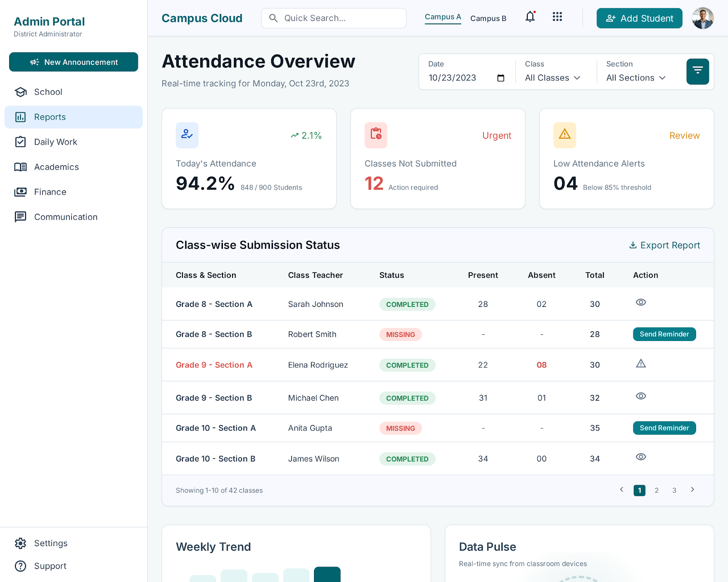Go to previous page of classes
728x582 pixels.
tap(622, 490)
